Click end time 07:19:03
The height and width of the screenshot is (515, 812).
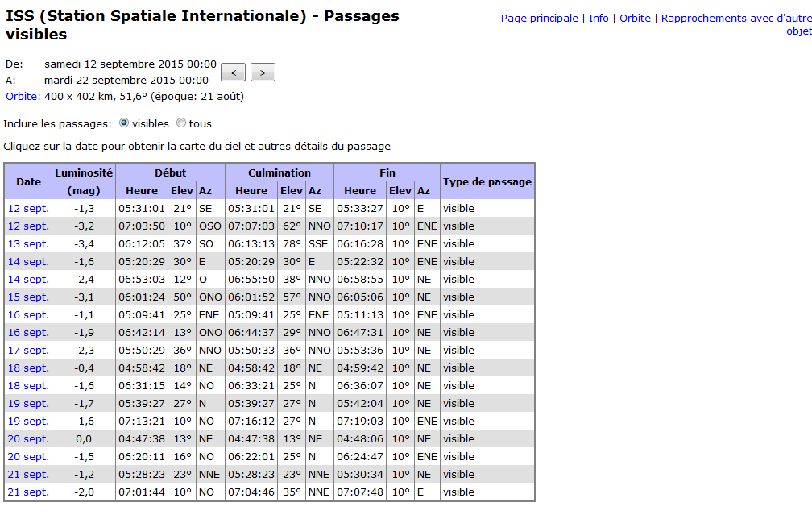360,422
